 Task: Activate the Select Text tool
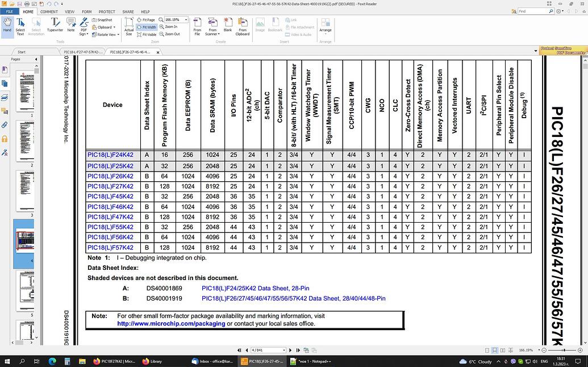click(x=20, y=26)
